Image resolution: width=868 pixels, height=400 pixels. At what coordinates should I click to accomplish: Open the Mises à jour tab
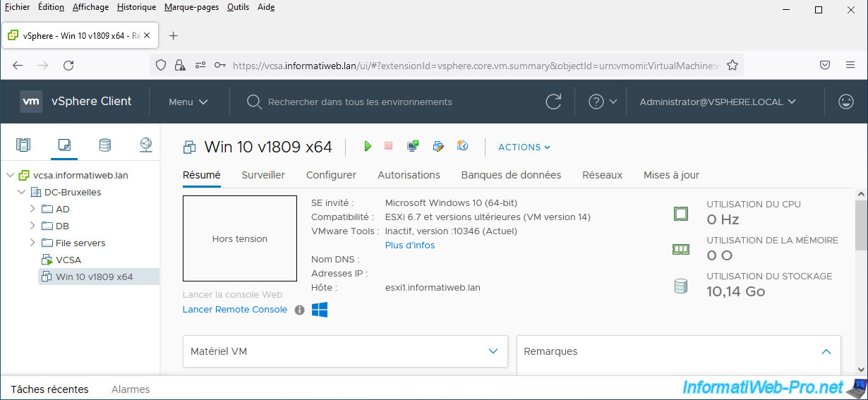pyautogui.click(x=671, y=175)
